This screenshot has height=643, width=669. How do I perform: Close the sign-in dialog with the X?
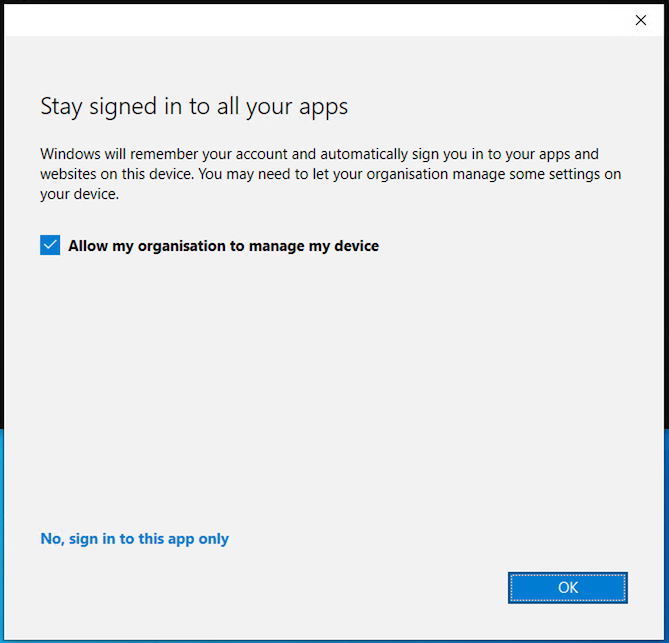pyautogui.click(x=641, y=20)
